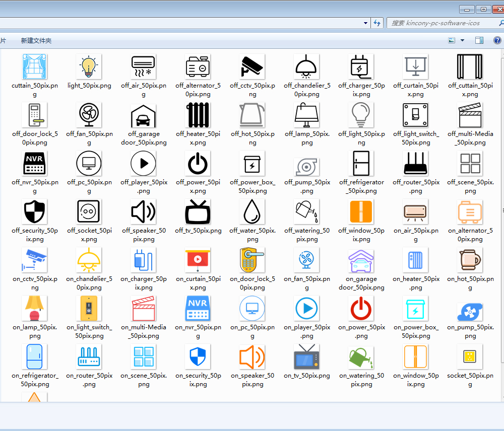Select the light_50pix.png thumbnail
Viewport: 504px width, 431px height.
(89, 66)
